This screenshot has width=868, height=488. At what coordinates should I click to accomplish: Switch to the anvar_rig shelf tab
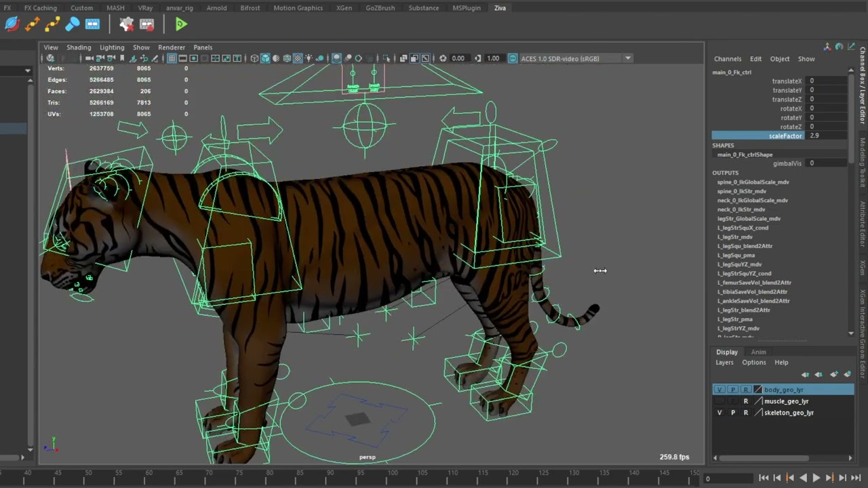(x=180, y=8)
